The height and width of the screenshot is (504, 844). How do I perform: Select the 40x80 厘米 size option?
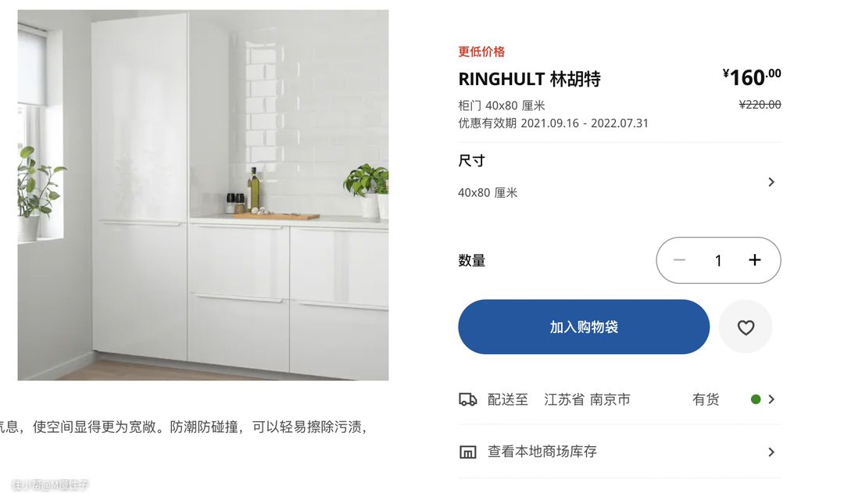point(488,193)
